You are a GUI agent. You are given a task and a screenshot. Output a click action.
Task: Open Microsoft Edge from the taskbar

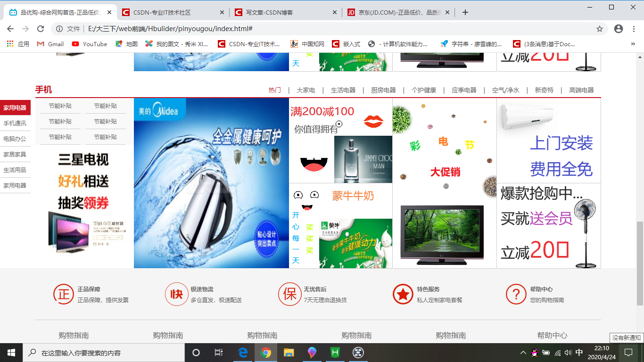tap(242, 352)
